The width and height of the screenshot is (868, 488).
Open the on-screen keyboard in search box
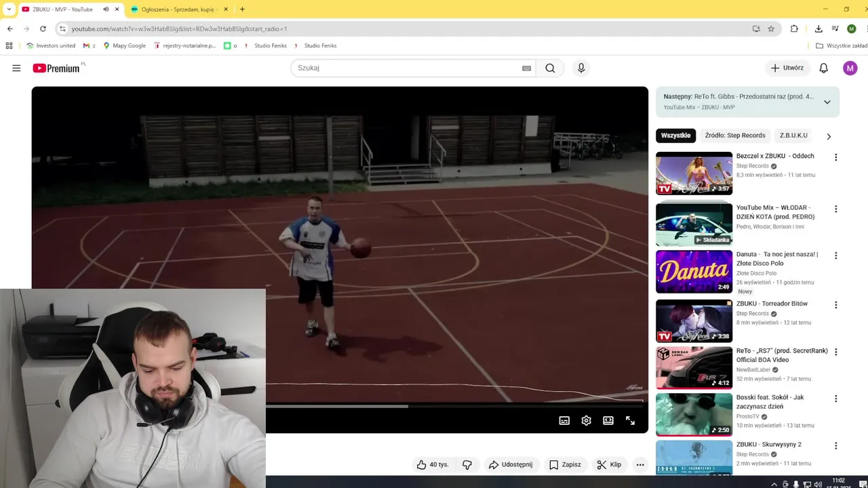pos(526,68)
